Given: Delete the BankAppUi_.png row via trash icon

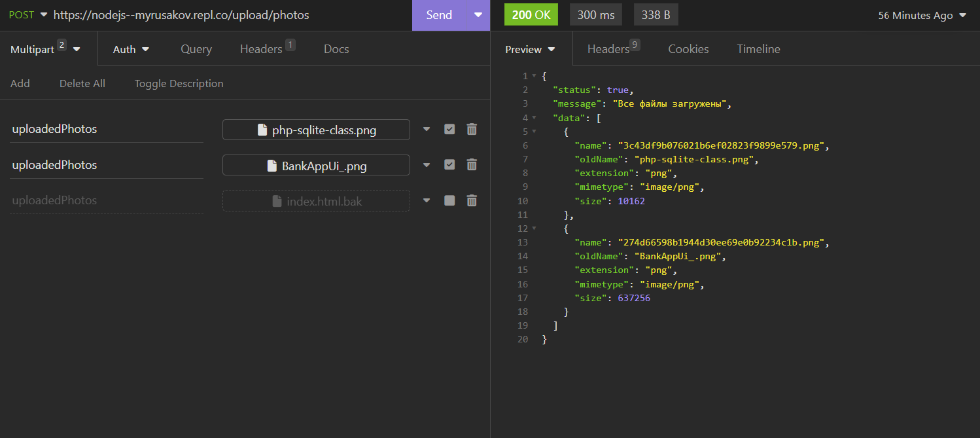Looking at the screenshot, I should pos(472,165).
